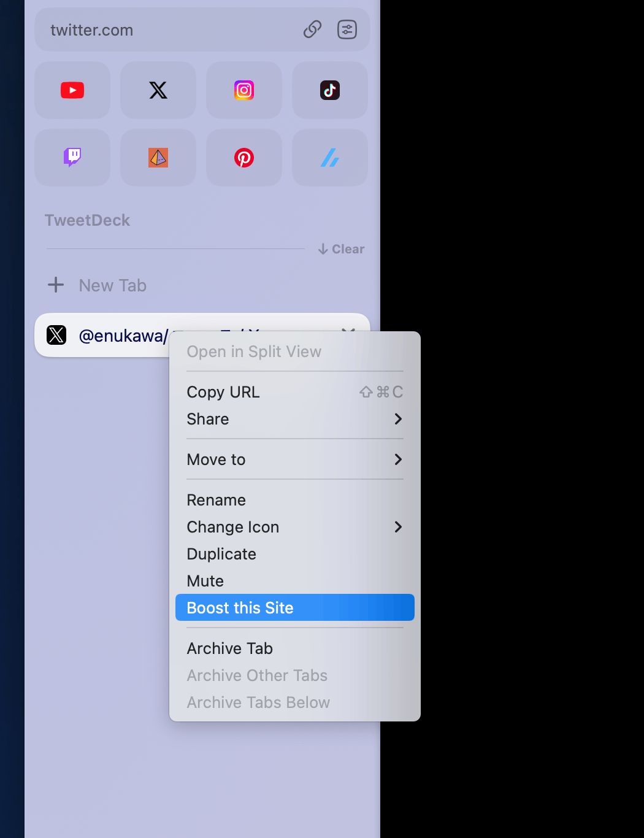Image resolution: width=644 pixels, height=838 pixels.
Task: Click X favicon of @enukawa tab
Action: pos(56,335)
